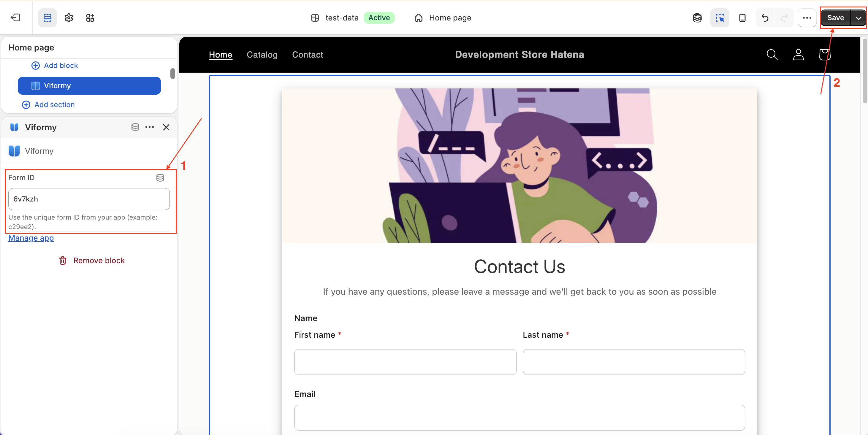Go to Home in store navigation
This screenshot has height=435, width=868.
[220, 55]
